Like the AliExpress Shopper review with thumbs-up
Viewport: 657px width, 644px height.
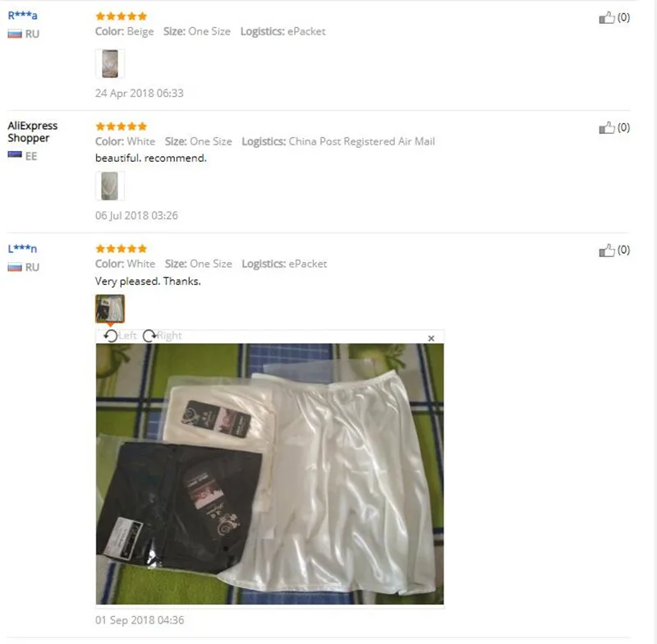(x=607, y=128)
